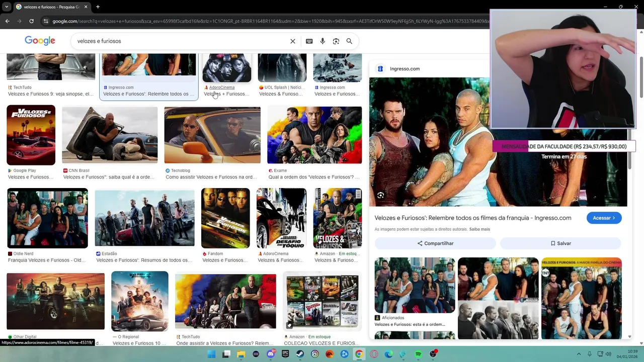
Task: Open Oldie Nerd franchise image result
Action: coord(47,218)
